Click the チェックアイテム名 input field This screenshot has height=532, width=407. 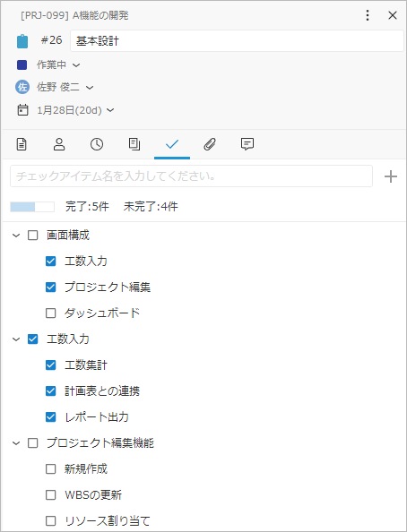click(191, 176)
